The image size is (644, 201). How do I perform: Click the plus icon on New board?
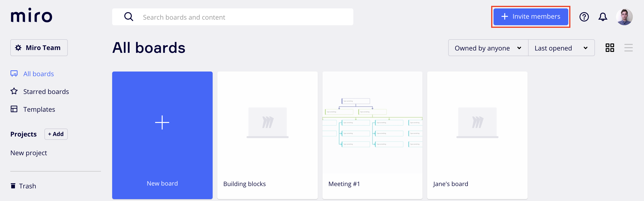point(162,122)
